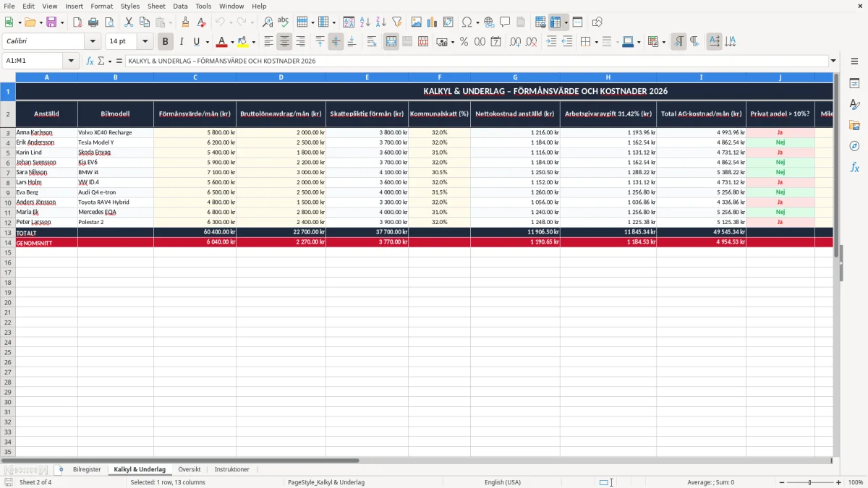Expand the Calibri font name dropdown

pos(93,42)
